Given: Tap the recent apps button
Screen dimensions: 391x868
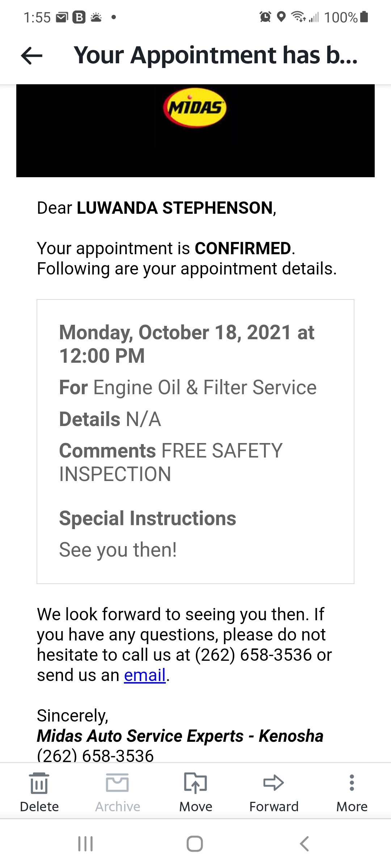Looking at the screenshot, I should click(x=85, y=843).
